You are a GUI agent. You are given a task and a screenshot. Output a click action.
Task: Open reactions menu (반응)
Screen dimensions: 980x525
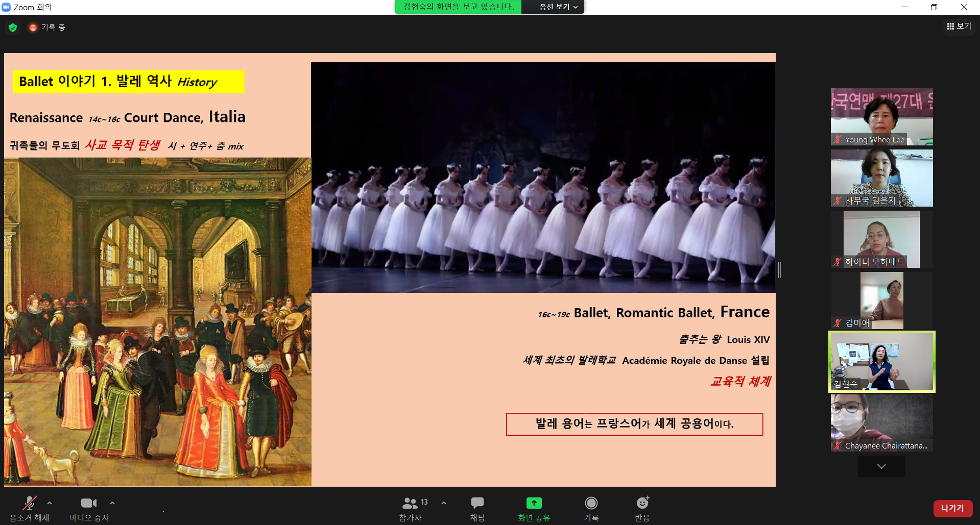642,509
